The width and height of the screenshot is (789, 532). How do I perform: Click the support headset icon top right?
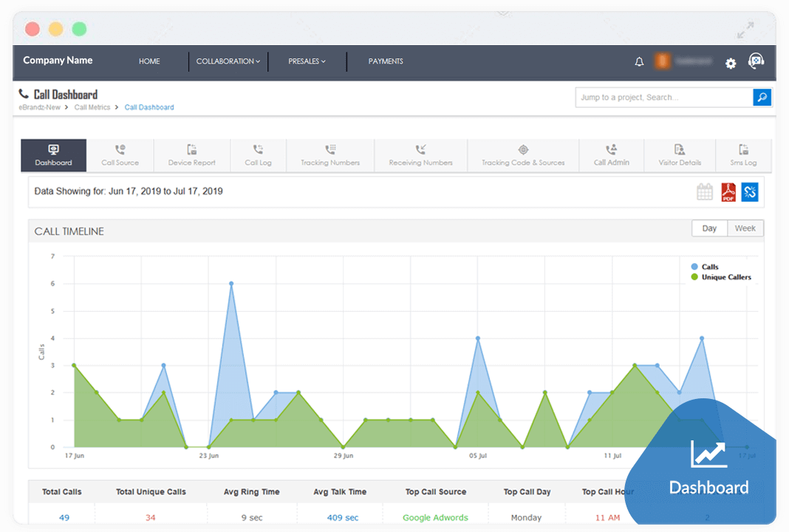coord(756,61)
